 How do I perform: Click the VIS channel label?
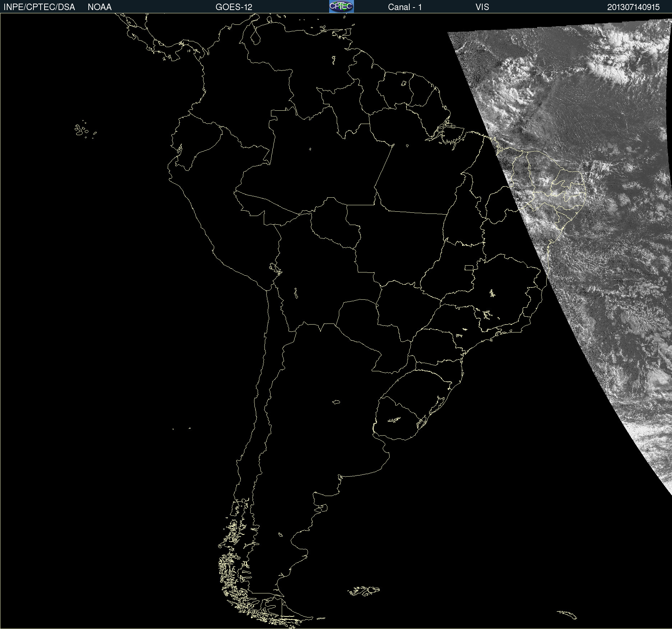pos(482,7)
